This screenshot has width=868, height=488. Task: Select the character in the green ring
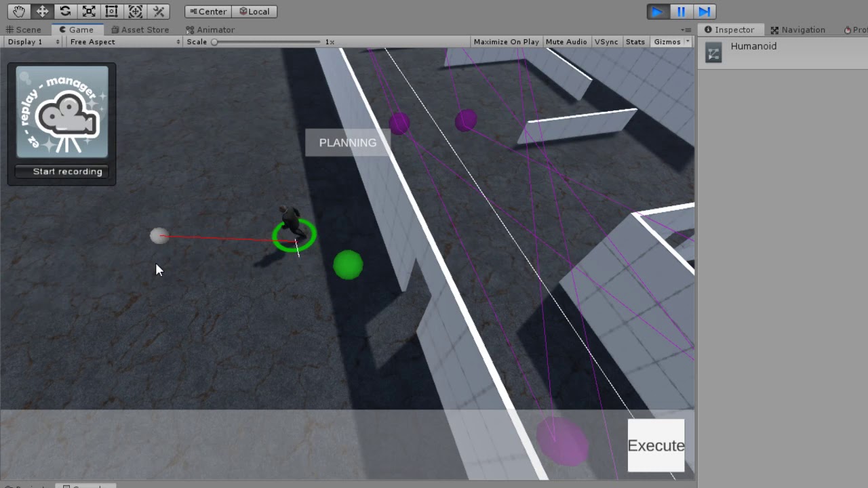click(292, 222)
